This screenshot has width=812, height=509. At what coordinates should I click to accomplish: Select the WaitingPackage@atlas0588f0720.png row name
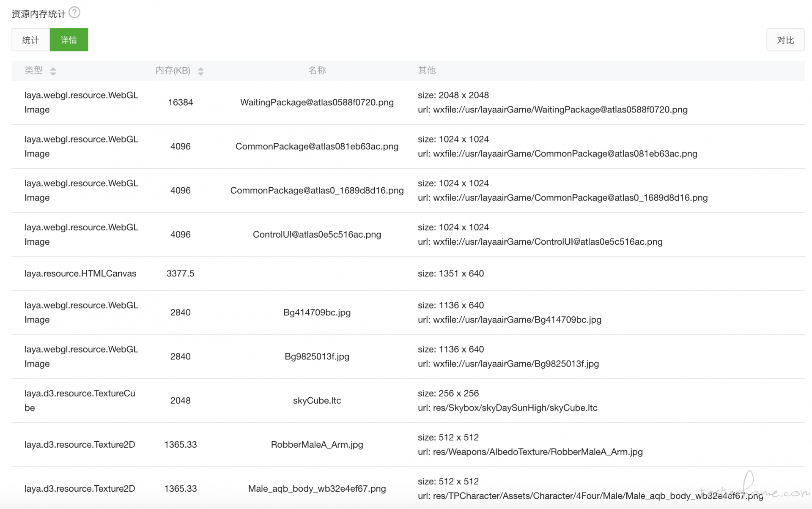tap(317, 102)
